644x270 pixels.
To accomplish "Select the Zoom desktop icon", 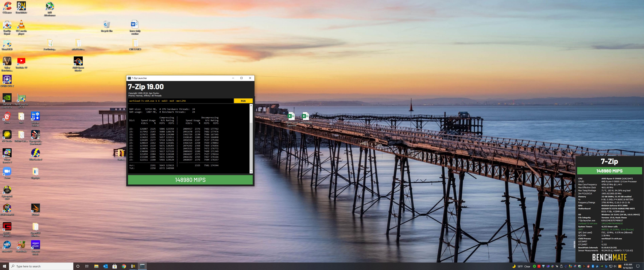I will 7,173.
